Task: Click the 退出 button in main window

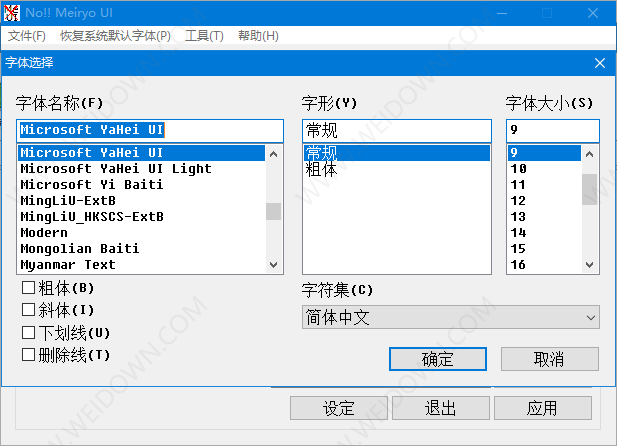Action: 441,408
